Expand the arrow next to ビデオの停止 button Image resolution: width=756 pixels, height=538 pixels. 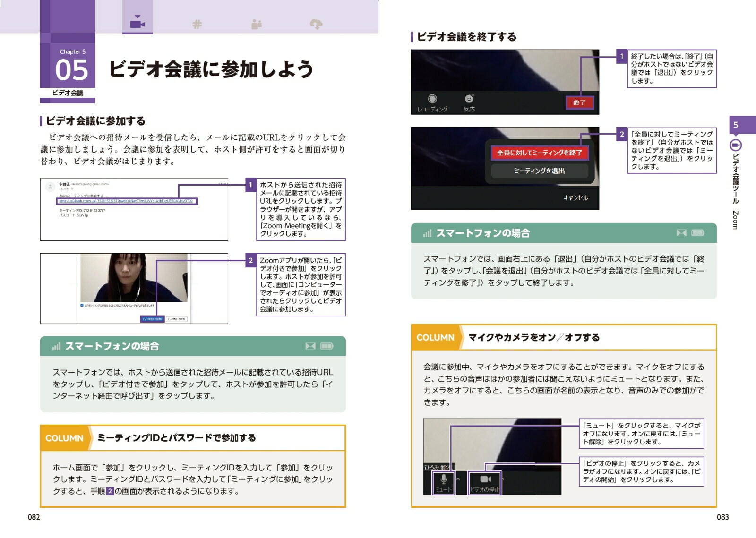[503, 479]
